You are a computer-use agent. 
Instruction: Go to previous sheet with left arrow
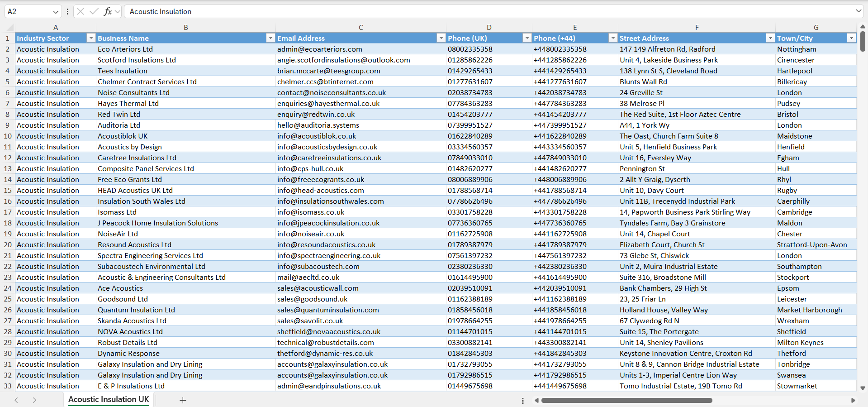[x=16, y=400]
